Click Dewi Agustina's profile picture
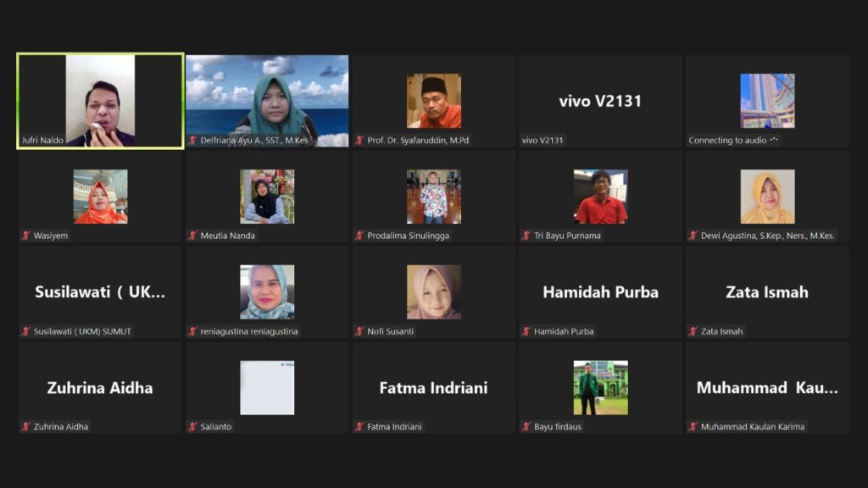 point(767,197)
